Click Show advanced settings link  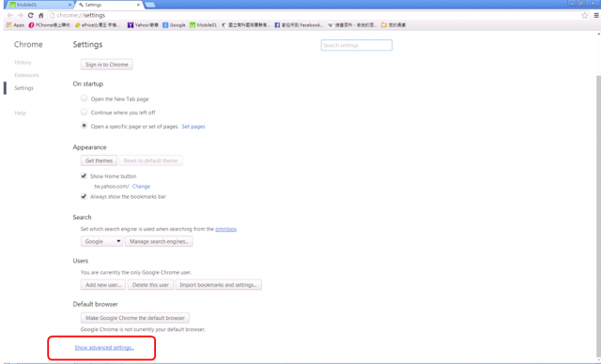click(x=104, y=347)
